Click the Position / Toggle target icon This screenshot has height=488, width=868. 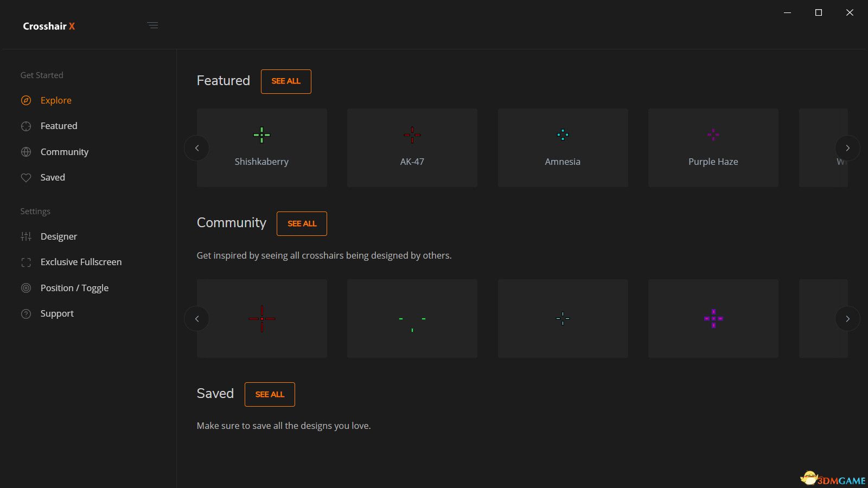point(26,288)
